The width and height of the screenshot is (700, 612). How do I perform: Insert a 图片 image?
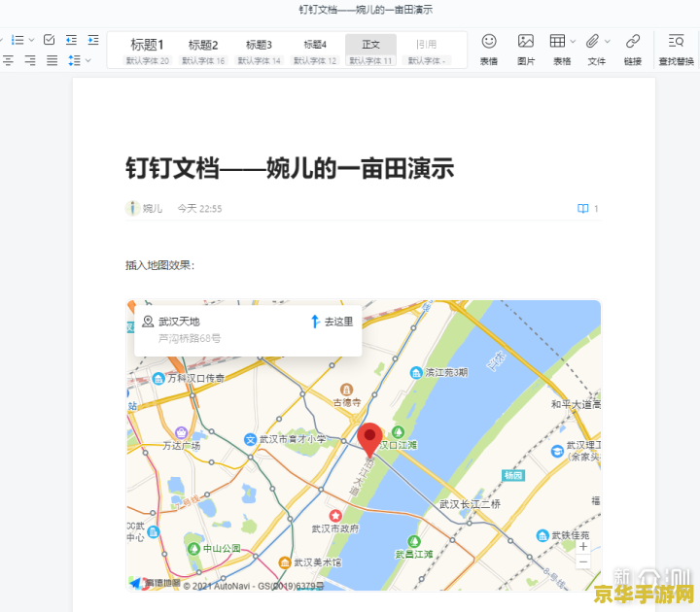coord(526,50)
